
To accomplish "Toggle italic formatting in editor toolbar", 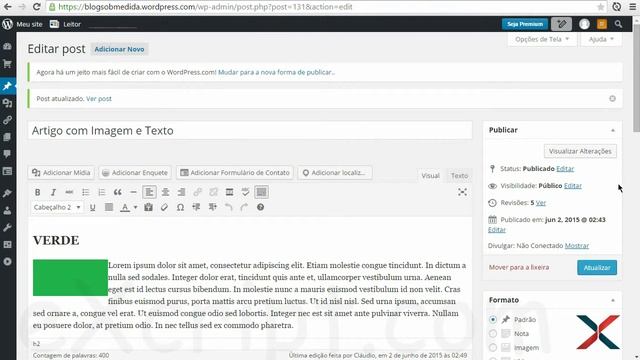I will (x=53, y=192).
